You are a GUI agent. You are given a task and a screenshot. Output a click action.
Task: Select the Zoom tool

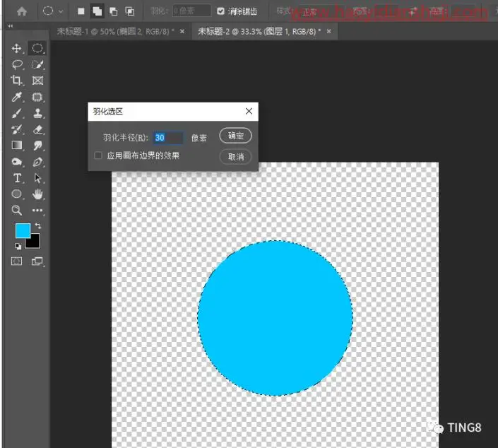click(x=17, y=210)
